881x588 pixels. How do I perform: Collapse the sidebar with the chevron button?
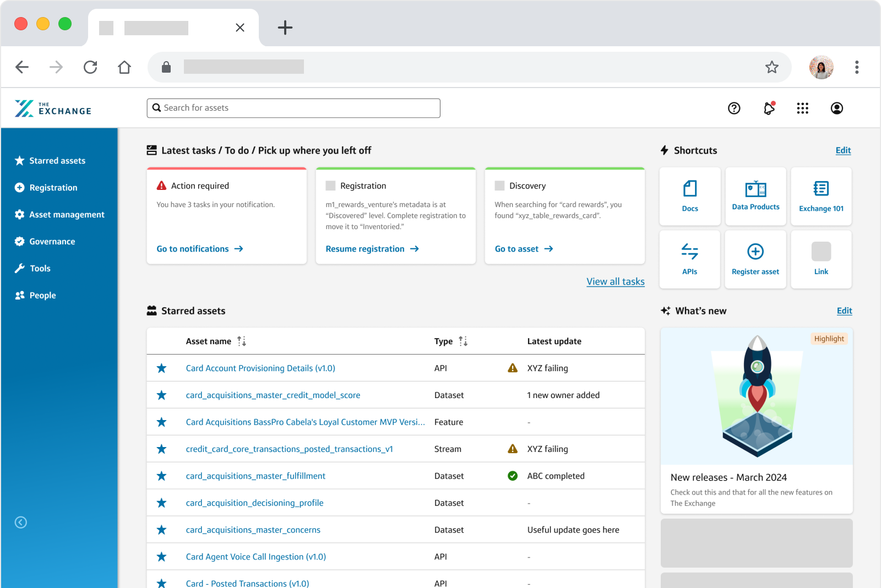(x=21, y=522)
